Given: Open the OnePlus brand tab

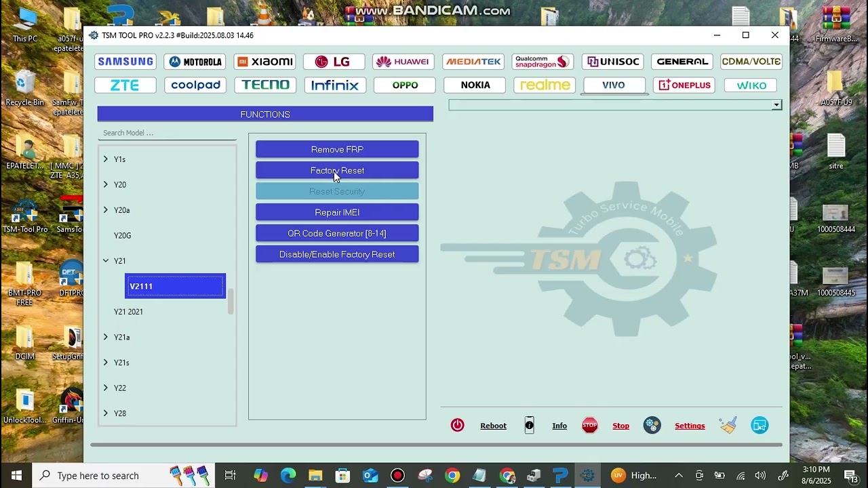Looking at the screenshot, I should [x=684, y=85].
